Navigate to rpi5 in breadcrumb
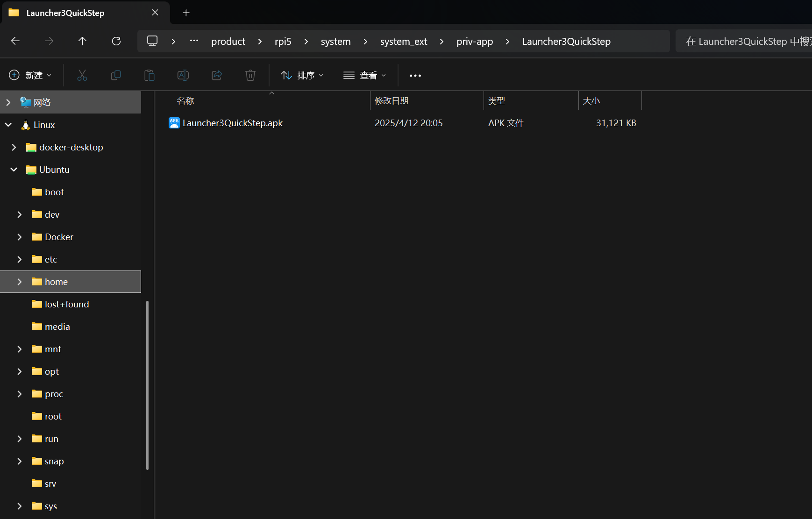This screenshot has width=812, height=519. (x=283, y=42)
